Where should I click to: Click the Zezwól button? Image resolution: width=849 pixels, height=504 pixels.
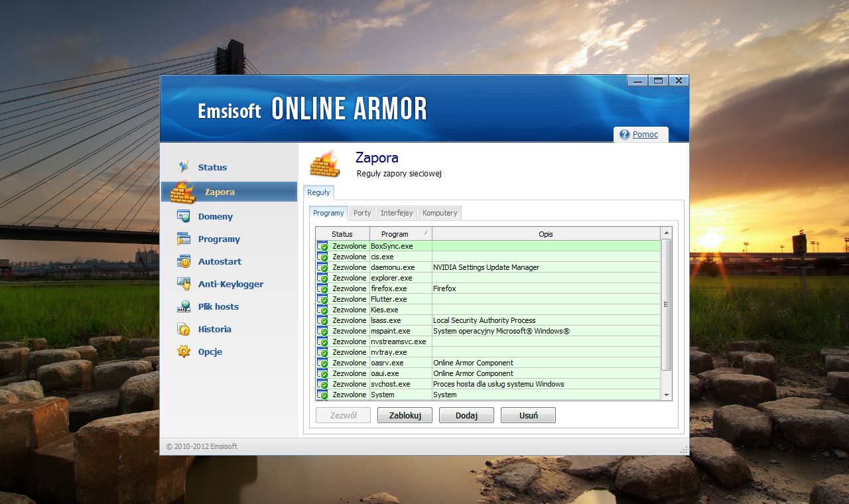coord(343,415)
